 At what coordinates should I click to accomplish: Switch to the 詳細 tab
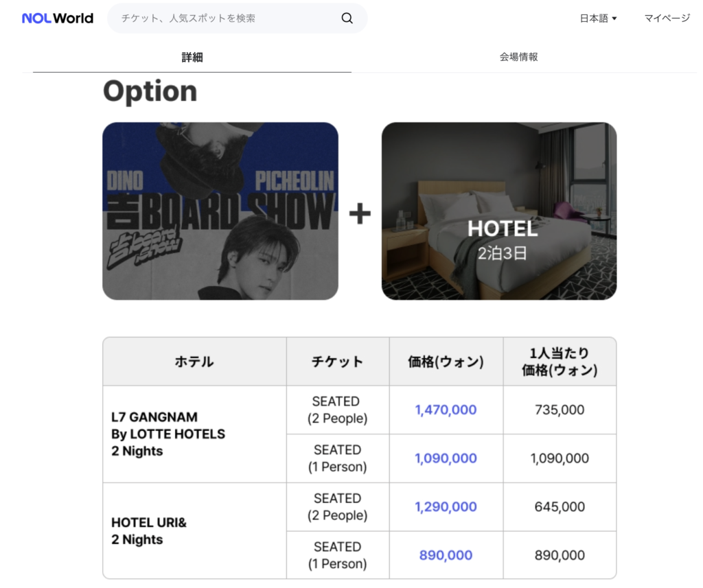[192, 58]
